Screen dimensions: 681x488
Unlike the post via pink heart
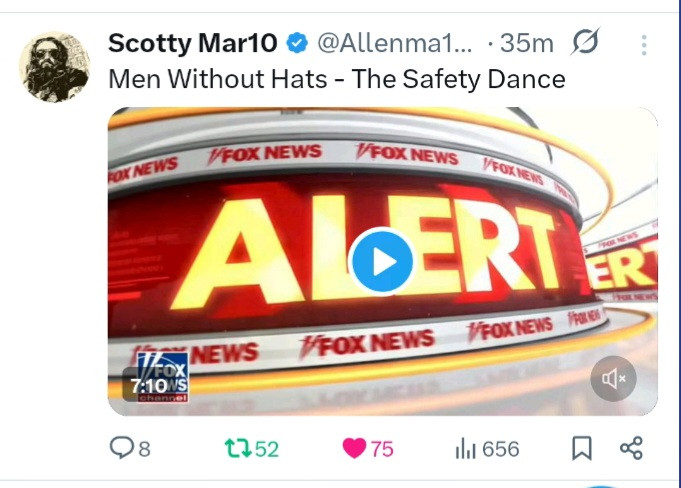[x=354, y=448]
